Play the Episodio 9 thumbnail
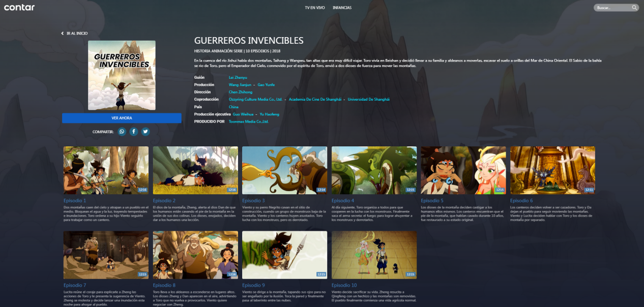This screenshot has width=644, height=307. pyautogui.click(x=284, y=255)
